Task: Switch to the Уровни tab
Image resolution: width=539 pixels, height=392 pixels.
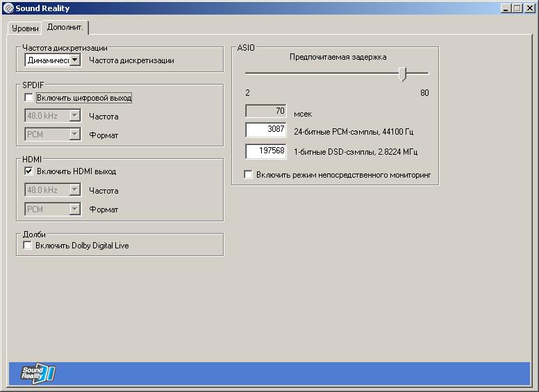Action: pyautogui.click(x=25, y=28)
